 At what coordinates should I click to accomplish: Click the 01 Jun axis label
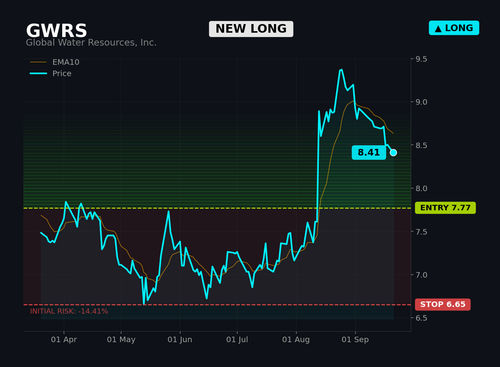pyautogui.click(x=180, y=340)
